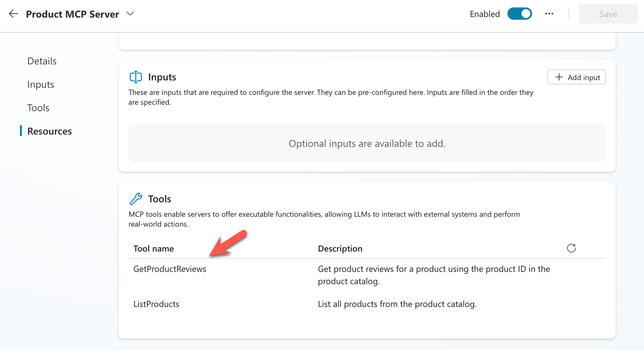Select the GetProductReviews tool row
Screen dimensions: 644x351
coord(170,269)
